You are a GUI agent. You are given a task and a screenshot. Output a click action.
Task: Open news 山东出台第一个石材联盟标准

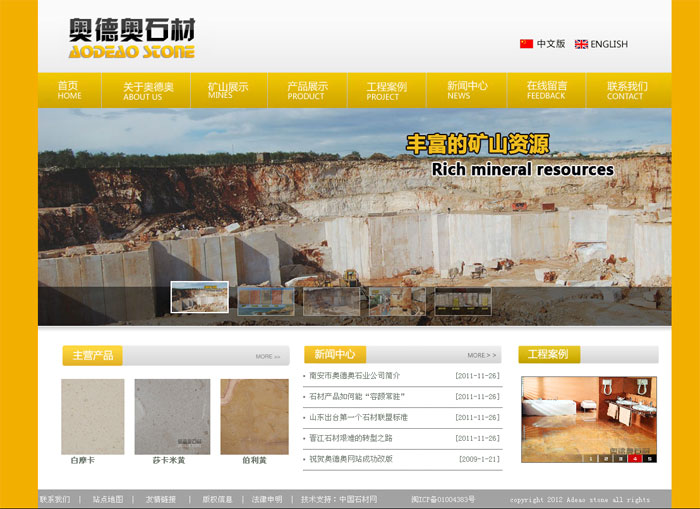(x=358, y=417)
